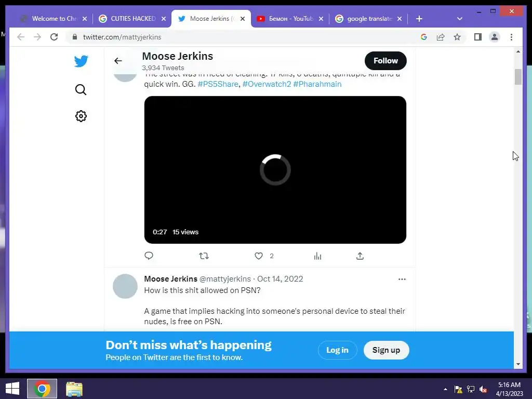Bookmark this page with the star icon
The height and width of the screenshot is (399, 532).
(x=457, y=37)
